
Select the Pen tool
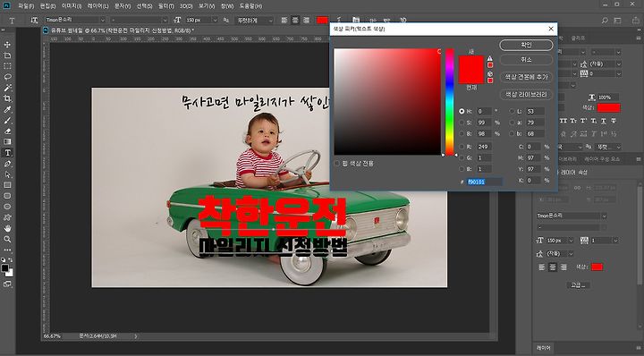[7, 164]
